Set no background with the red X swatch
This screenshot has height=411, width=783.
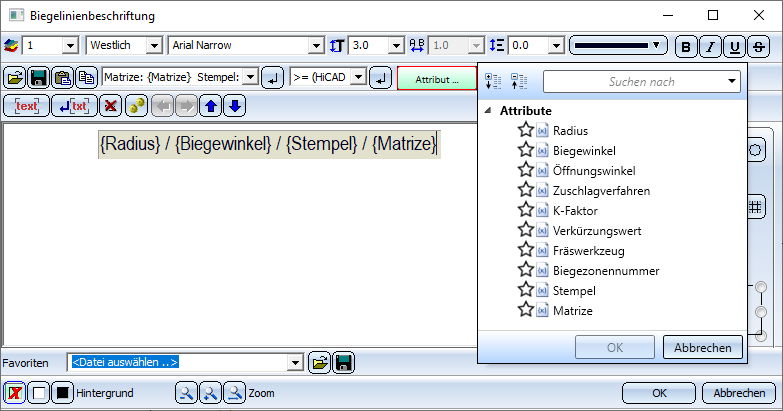[14, 393]
